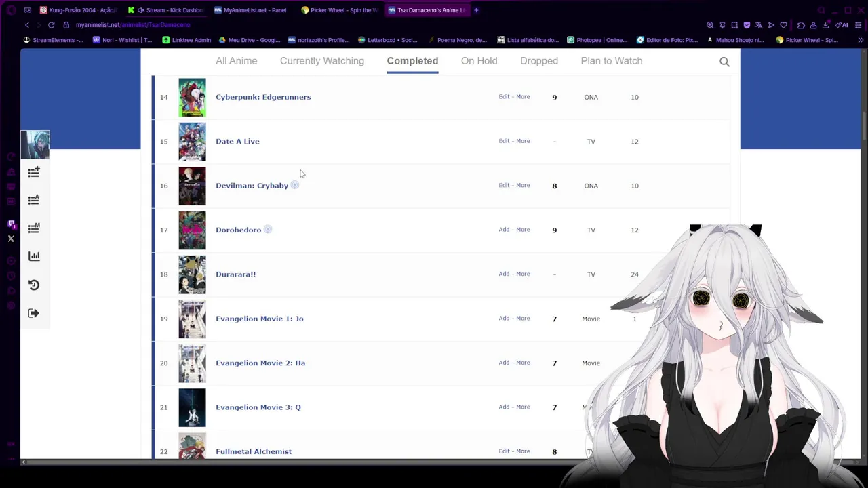Switch to the Stream - Kick Dashboard tab
Screen dimensions: 868x488
(x=165, y=10)
